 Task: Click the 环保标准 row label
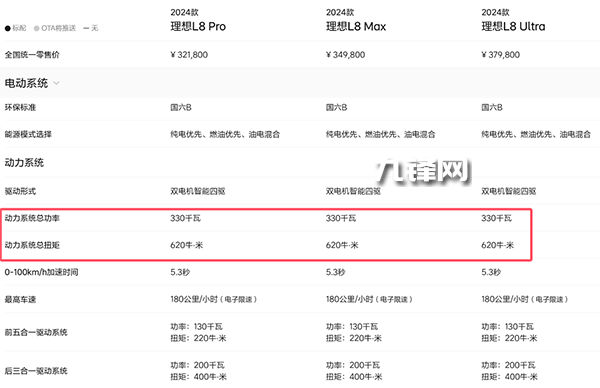pyautogui.click(x=20, y=108)
